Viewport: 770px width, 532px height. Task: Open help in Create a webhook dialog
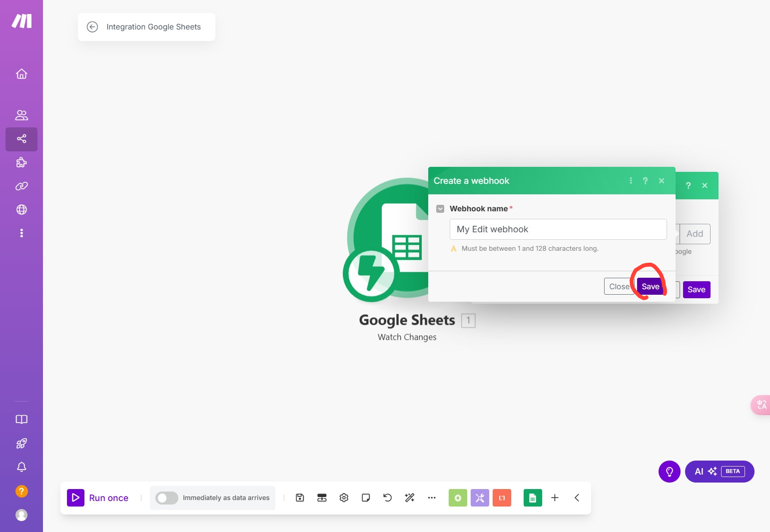(x=645, y=181)
